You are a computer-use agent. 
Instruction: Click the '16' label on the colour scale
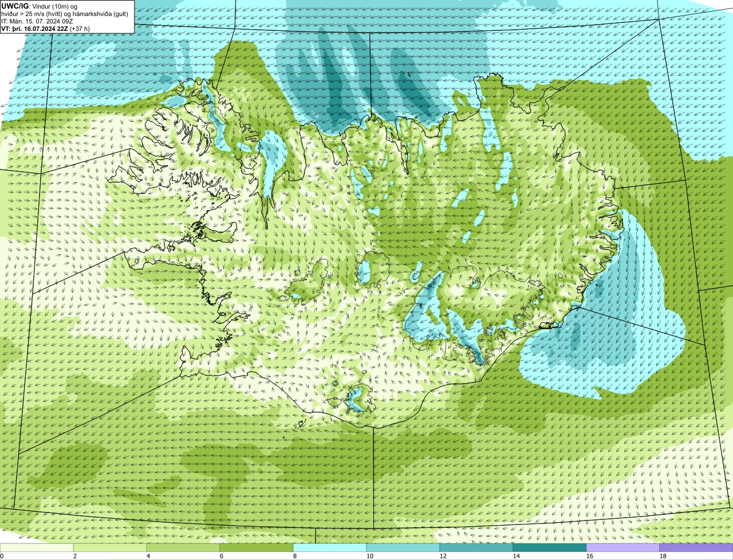pyautogui.click(x=590, y=556)
